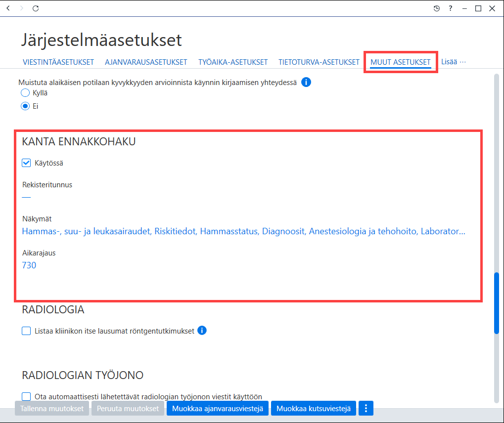Click the RADIOLOGIAN TYÖJONO heading

click(83, 375)
